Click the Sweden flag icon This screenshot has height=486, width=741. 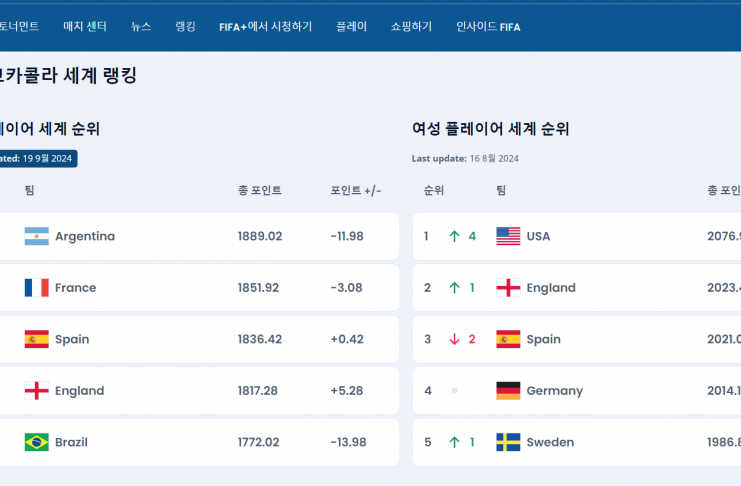click(x=508, y=442)
